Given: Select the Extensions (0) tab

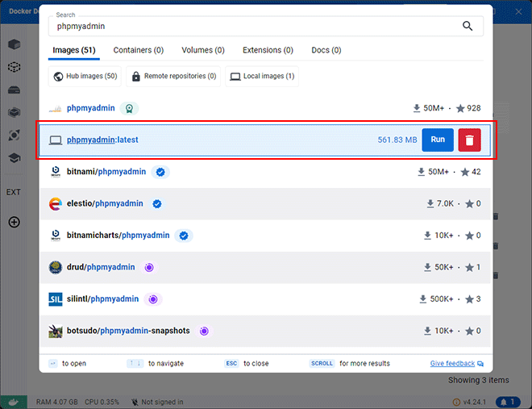Looking at the screenshot, I should tap(268, 50).
